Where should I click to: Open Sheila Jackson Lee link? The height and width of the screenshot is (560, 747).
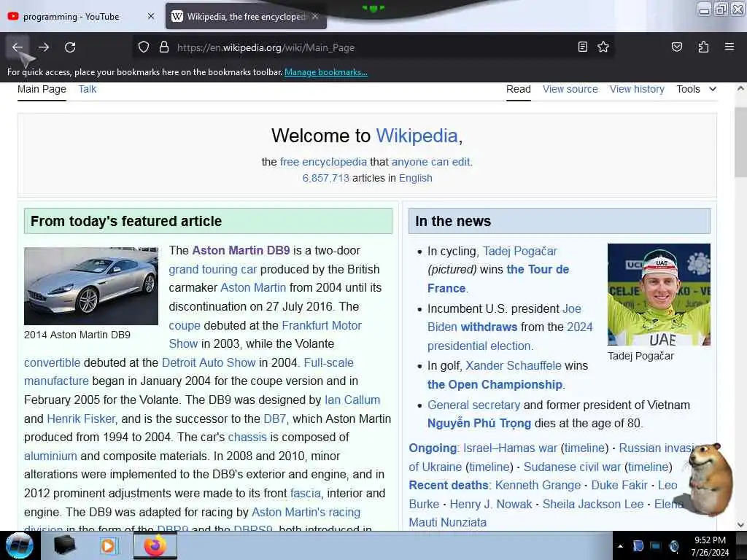pyautogui.click(x=592, y=505)
